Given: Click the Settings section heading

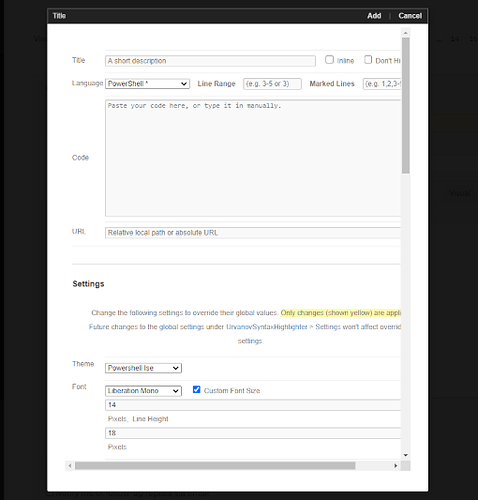Looking at the screenshot, I should (88, 284).
